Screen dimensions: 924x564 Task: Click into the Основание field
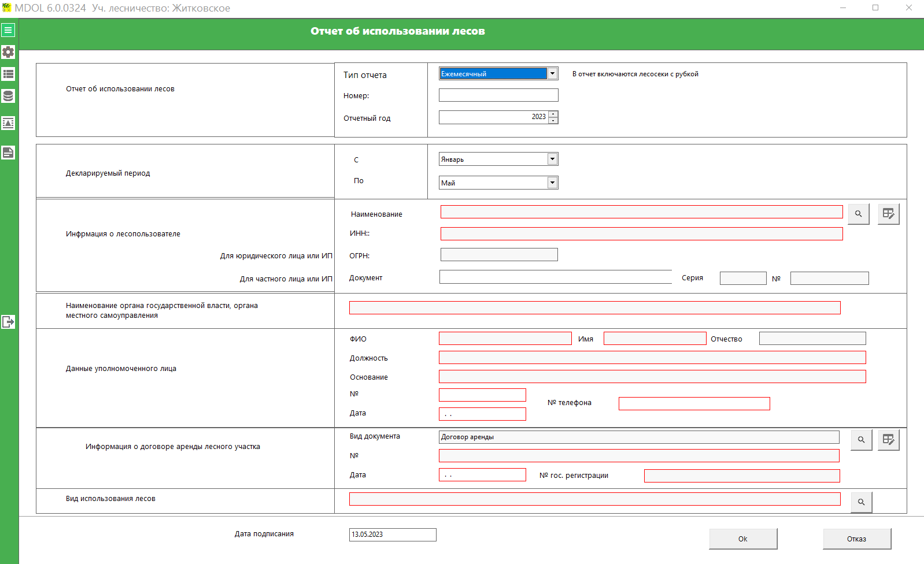tap(652, 377)
